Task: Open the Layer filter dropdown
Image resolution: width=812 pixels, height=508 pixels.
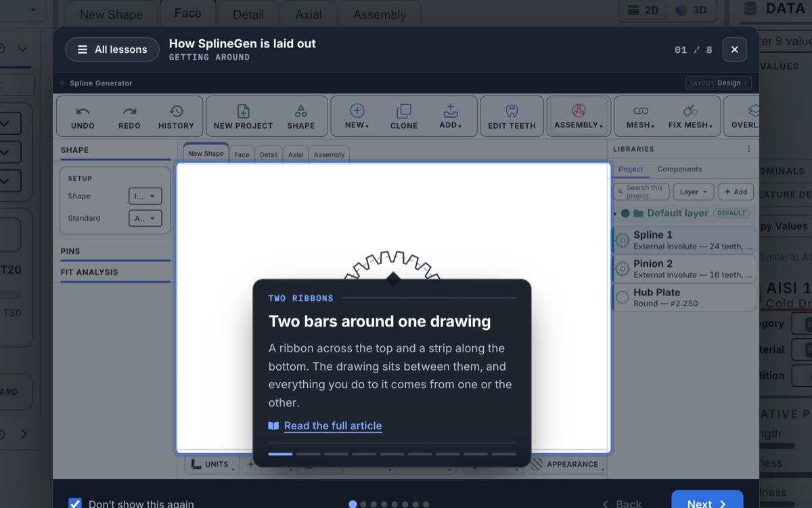Action: click(x=694, y=192)
